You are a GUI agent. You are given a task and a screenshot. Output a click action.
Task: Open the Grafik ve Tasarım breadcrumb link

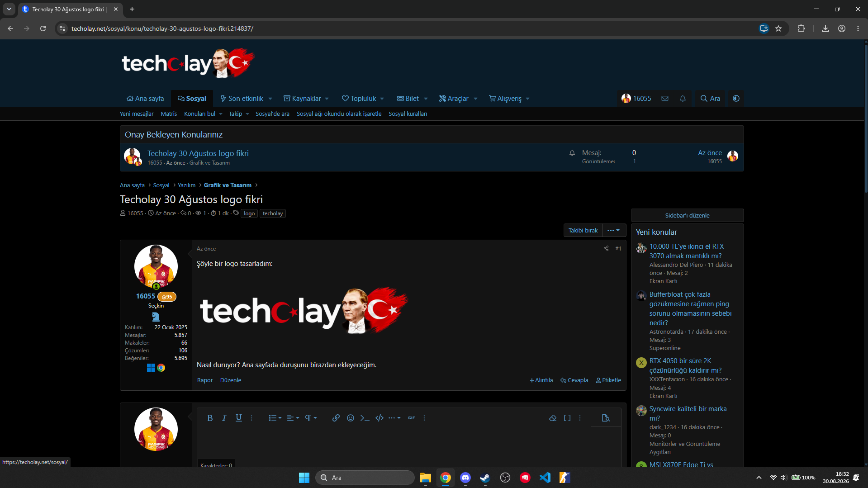click(x=228, y=185)
